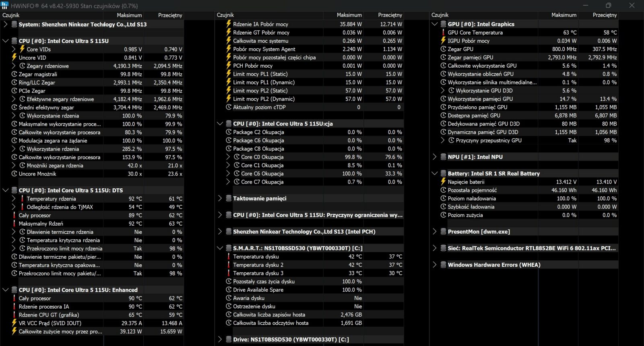Click the thermometer icon beside Cały procesor
Viewport: 644px width, 346px height.
14,215
